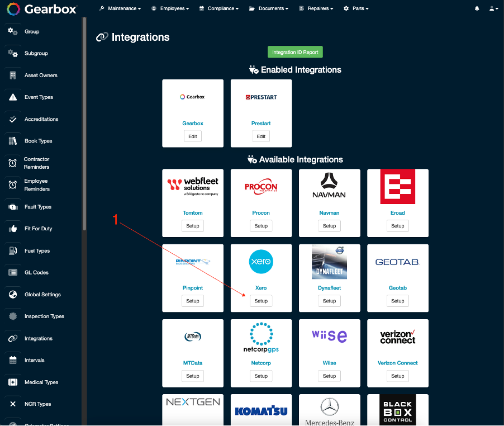
Task: Click the Integration ID Report button
Action: click(295, 51)
